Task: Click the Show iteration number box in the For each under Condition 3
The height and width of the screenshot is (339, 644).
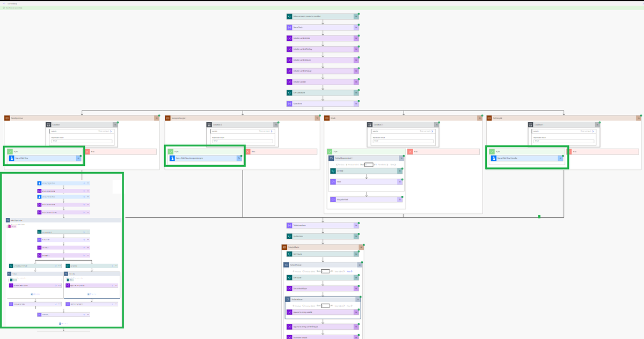Action: tap(369, 164)
